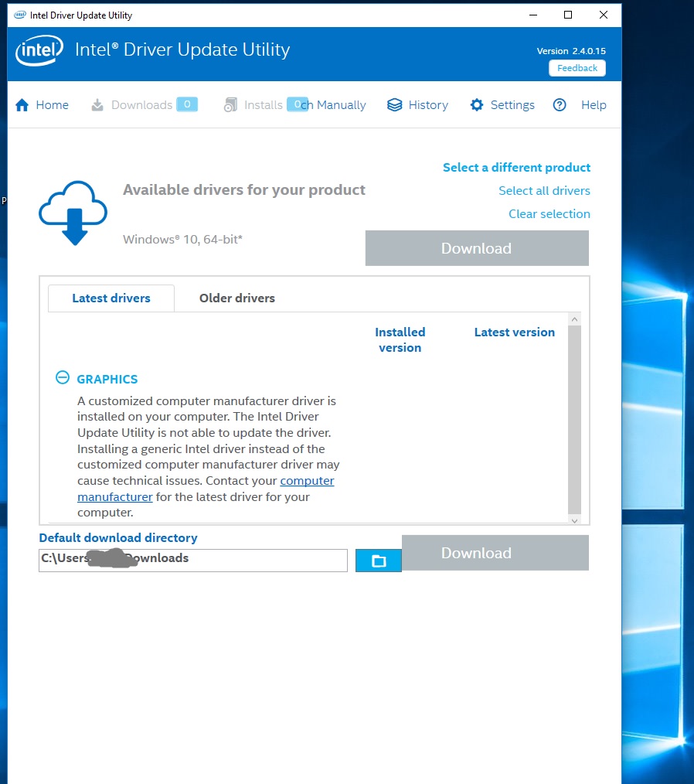694x784 pixels.
Task: Switch to the Older drivers tab
Action: tap(236, 298)
